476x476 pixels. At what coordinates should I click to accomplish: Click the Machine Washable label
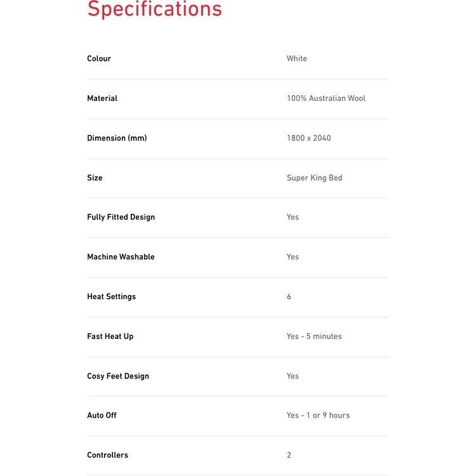[121, 257]
